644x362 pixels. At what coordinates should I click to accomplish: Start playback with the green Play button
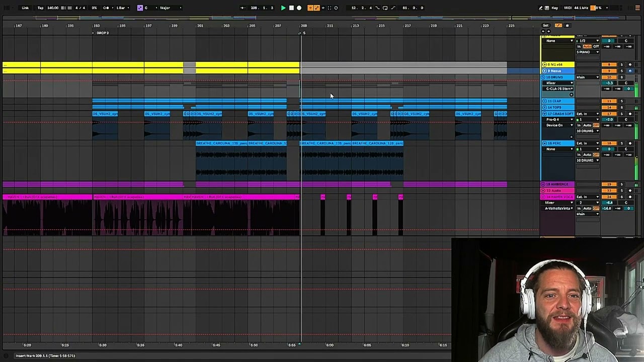click(283, 8)
